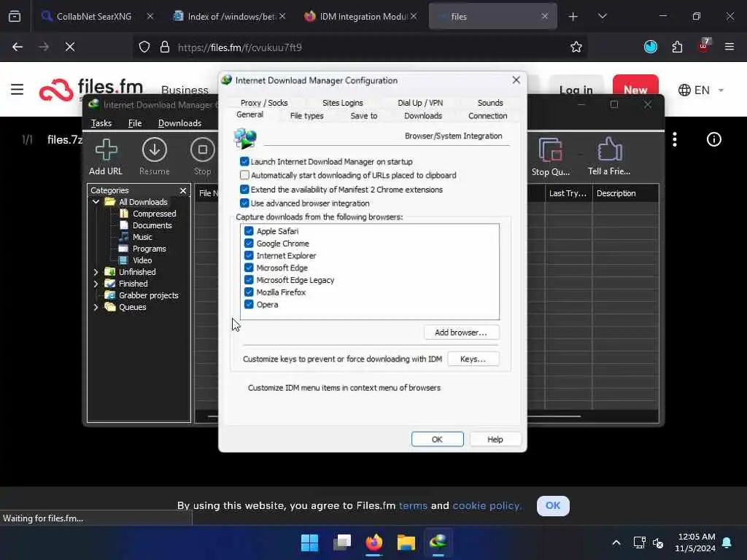Click the notification bell in system tray
Image resolution: width=747 pixels, height=560 pixels.
click(x=727, y=542)
